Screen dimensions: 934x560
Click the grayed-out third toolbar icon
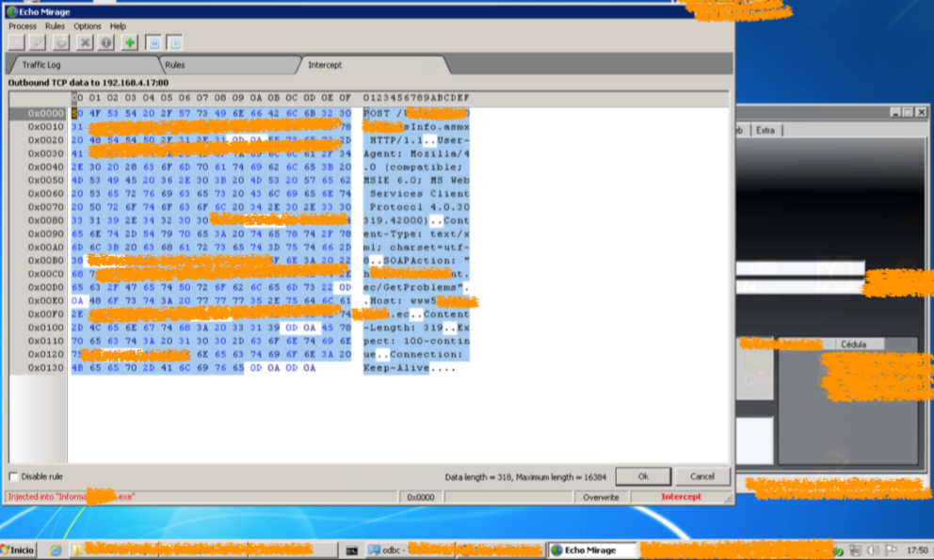(x=62, y=42)
